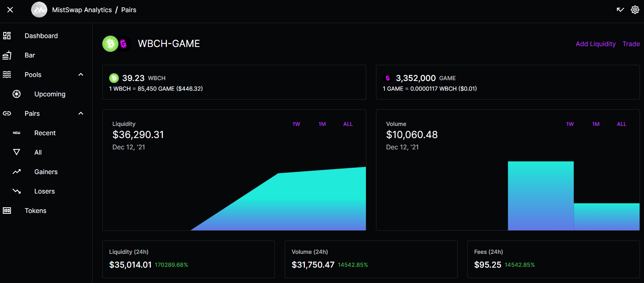This screenshot has height=283, width=644.
Task: Click the GAME token pair header icon
Action: [x=124, y=44]
